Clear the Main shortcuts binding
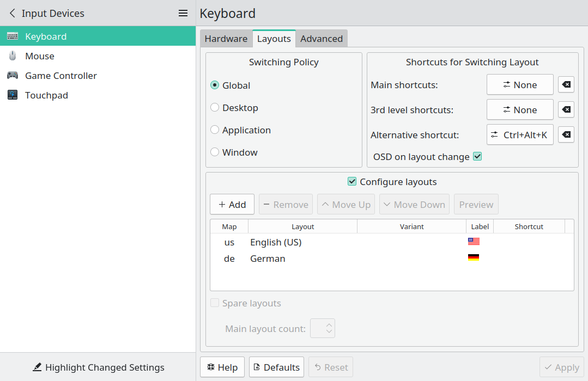 566,85
